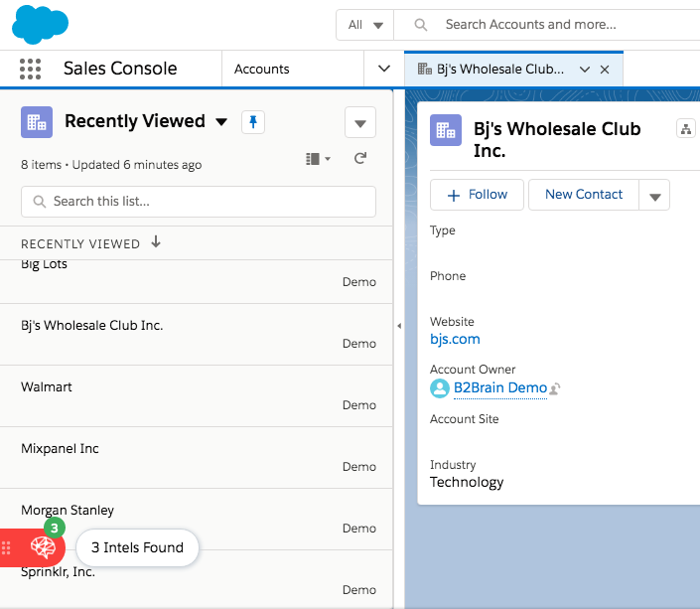The height and width of the screenshot is (609, 700).
Task: Open Bj's Wholesale Club Inc. in the list
Action: click(197, 335)
